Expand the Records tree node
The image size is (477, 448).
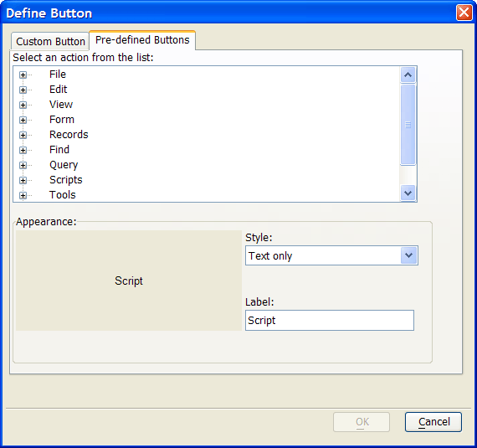(x=23, y=135)
